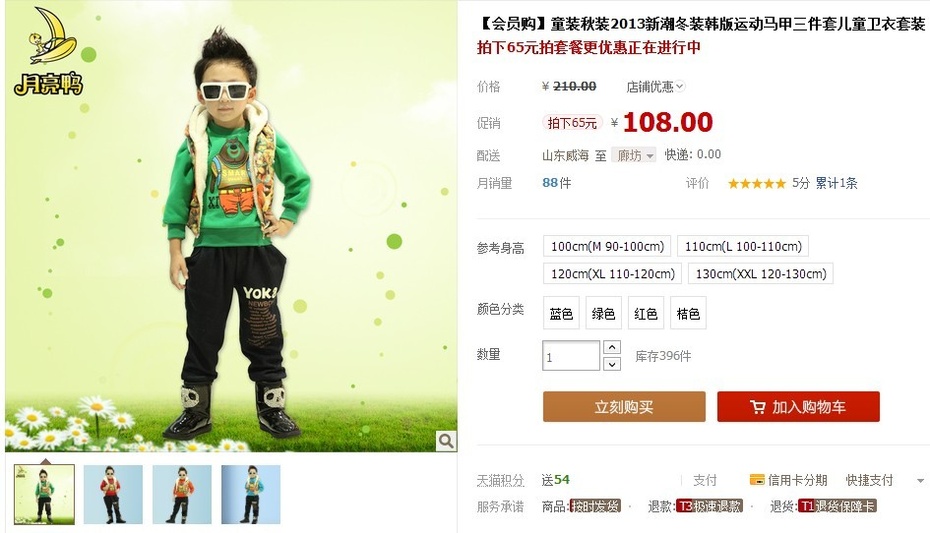
Task: Select size 130cm(XXL 120-130cm)
Action: (x=760, y=273)
